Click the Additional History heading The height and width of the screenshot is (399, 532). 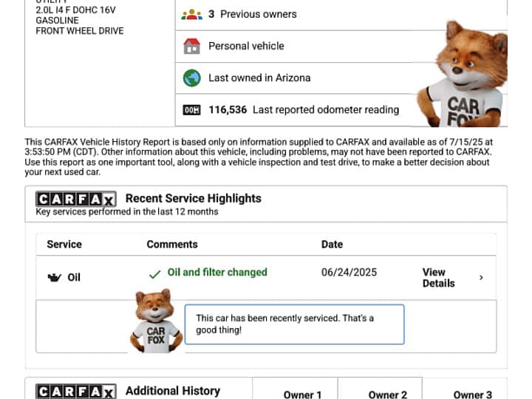173,391
